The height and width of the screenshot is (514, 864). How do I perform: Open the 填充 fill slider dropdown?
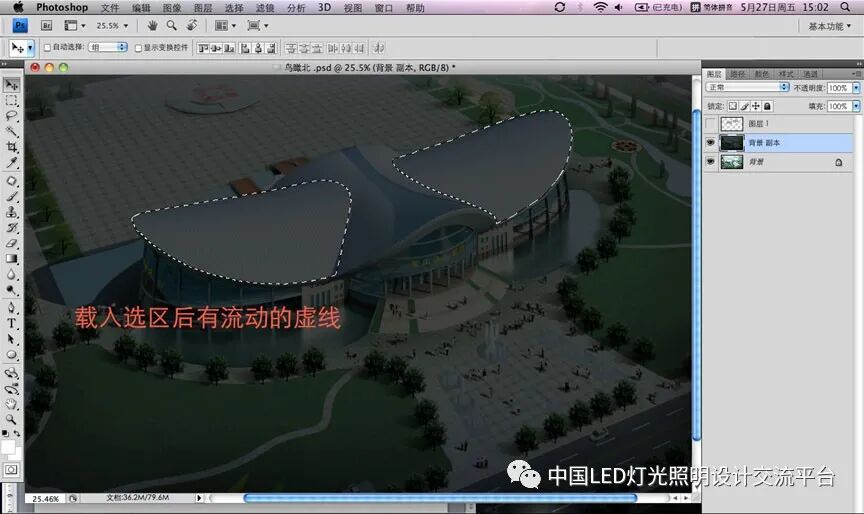856,106
